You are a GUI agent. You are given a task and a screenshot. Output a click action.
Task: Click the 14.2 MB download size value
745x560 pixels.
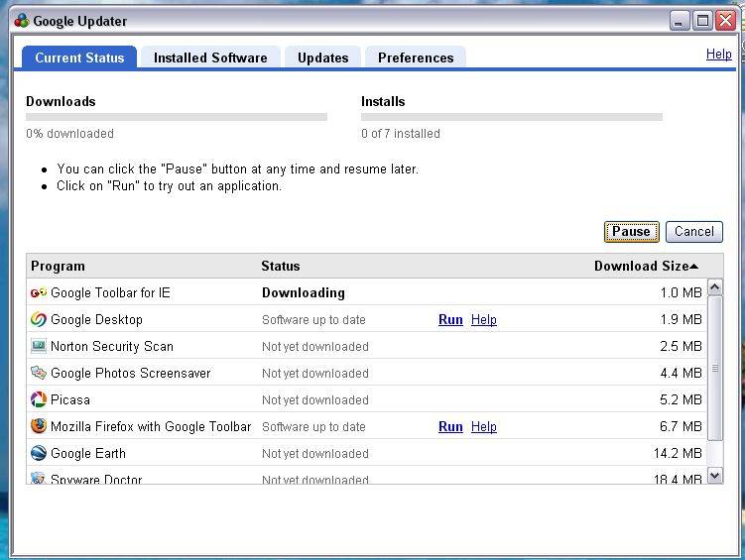(x=678, y=453)
